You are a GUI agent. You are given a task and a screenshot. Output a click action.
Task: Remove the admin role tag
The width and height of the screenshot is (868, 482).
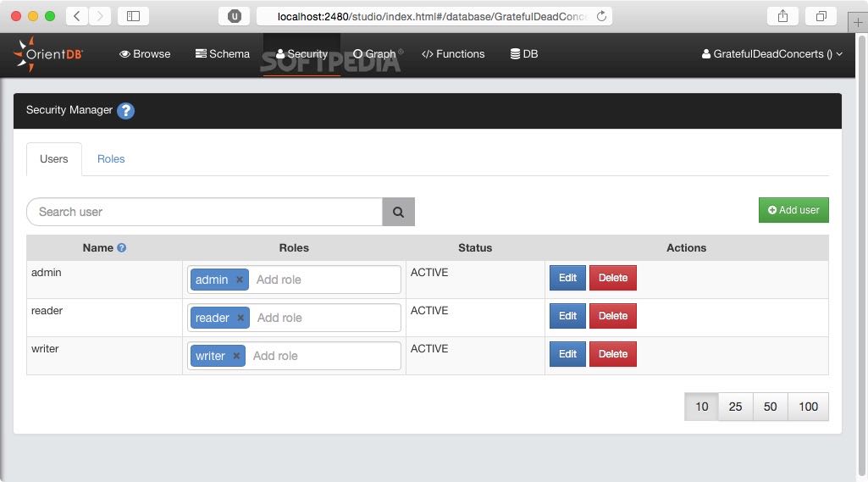coord(240,280)
